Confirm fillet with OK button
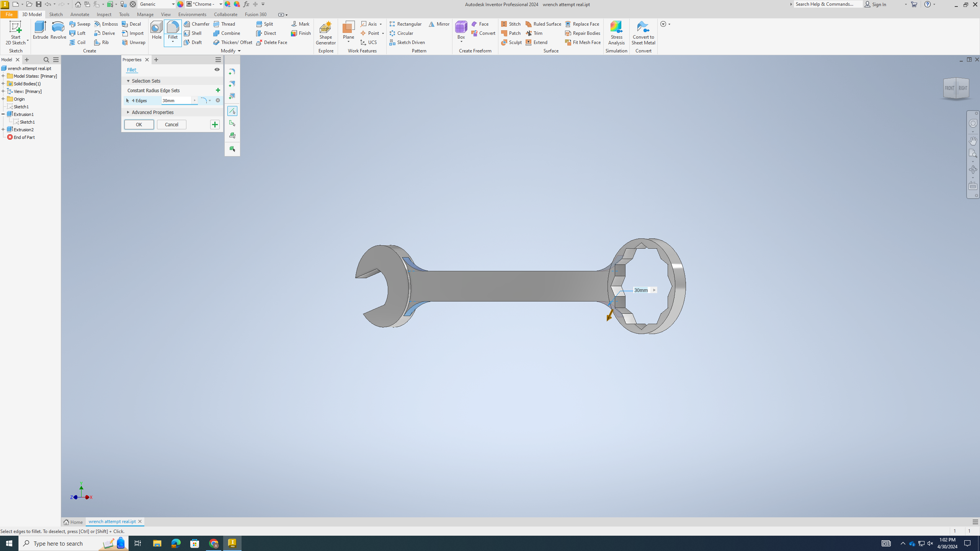Image resolution: width=980 pixels, height=551 pixels. coord(139,124)
